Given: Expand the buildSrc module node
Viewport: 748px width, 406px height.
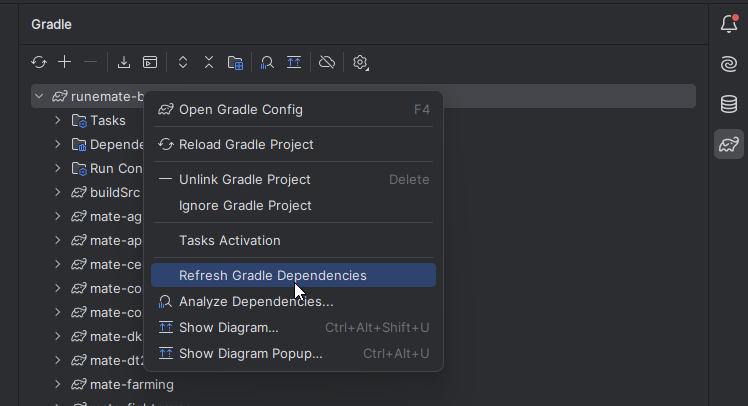Looking at the screenshot, I should (x=58, y=193).
